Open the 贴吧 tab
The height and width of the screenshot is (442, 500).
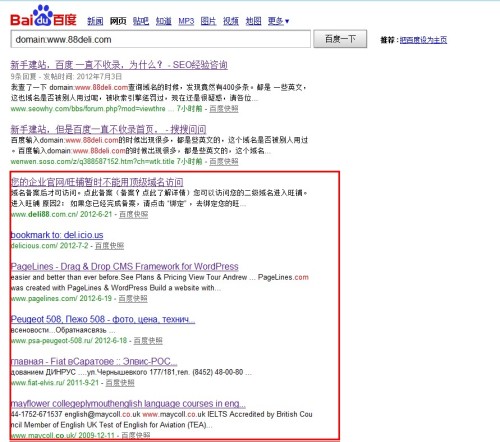click(141, 21)
